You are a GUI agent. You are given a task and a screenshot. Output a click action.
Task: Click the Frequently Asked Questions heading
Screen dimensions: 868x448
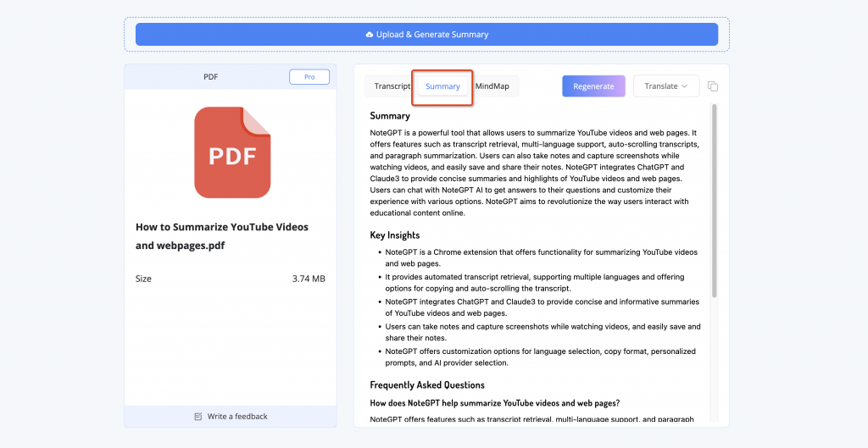(x=427, y=385)
